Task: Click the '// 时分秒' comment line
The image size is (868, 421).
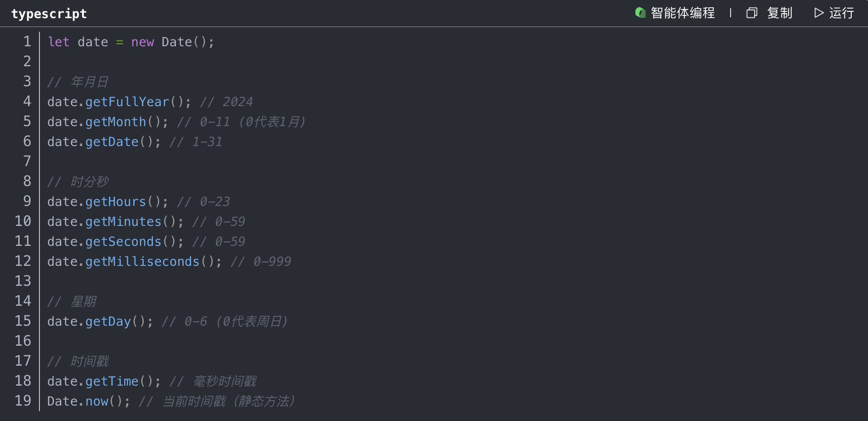Action: coord(78,181)
